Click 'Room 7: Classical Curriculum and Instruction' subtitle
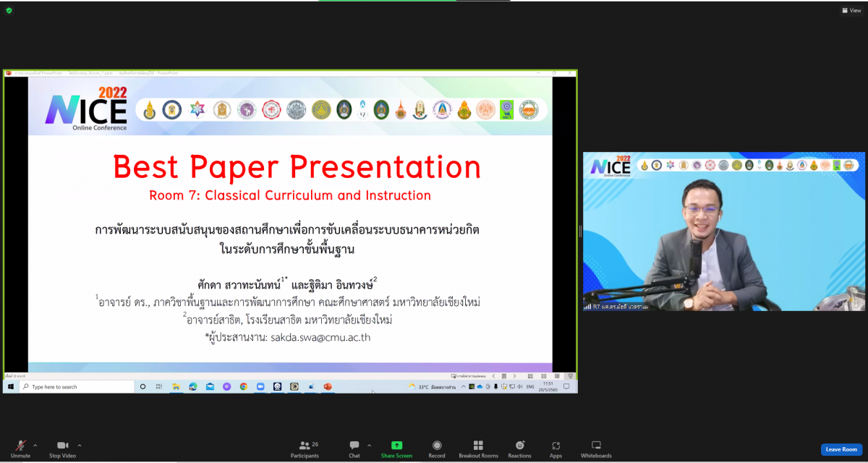Viewport: 868px width, 463px height. [x=290, y=195]
